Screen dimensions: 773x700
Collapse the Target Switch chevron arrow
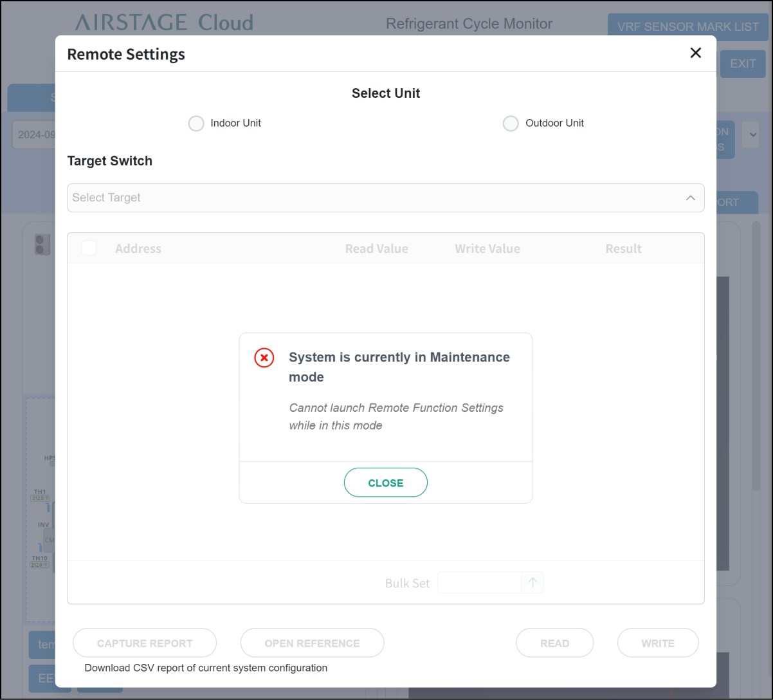click(x=691, y=198)
